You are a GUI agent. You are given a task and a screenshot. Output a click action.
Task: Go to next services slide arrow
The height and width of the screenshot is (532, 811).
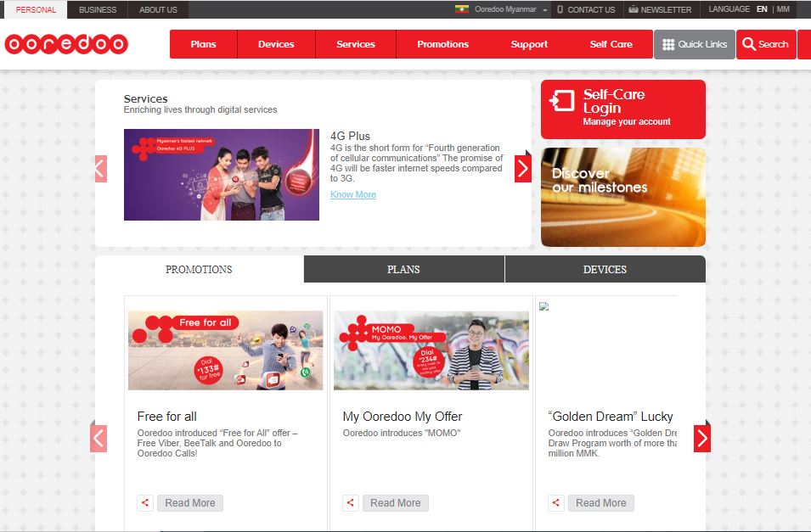[523, 169]
